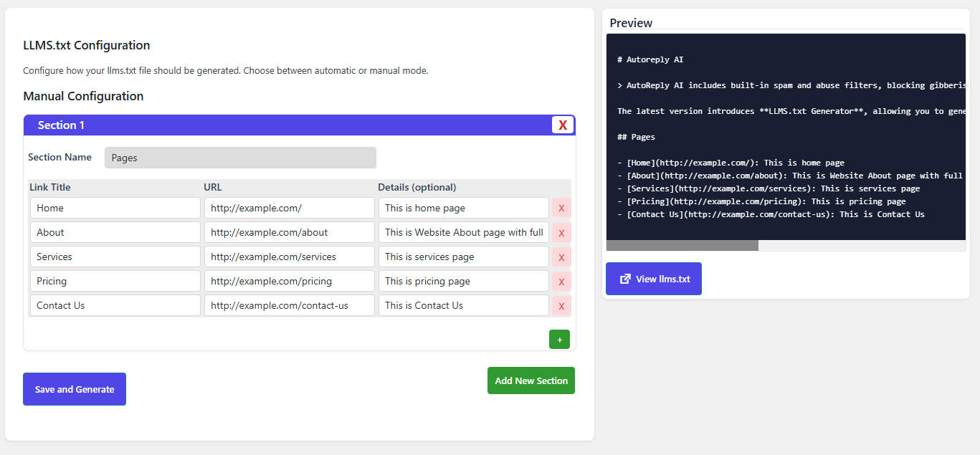Viewport: 980px width, 455px height.
Task: Click the Section Name field containing Pages
Action: tap(240, 158)
